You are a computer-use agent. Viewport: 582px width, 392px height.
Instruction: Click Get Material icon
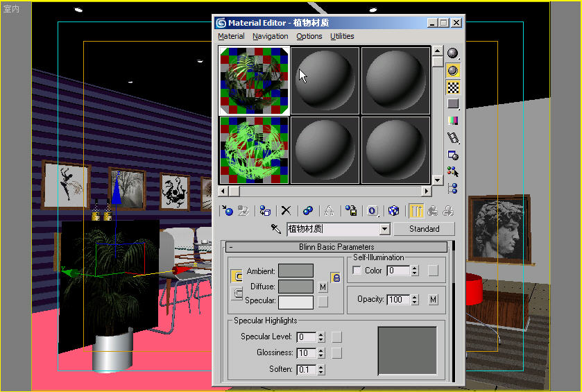pyautogui.click(x=227, y=210)
